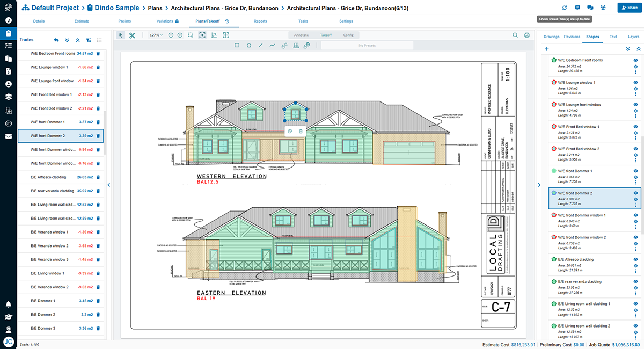Switch to the Layers tab
This screenshot has height=349, width=644.
[633, 37]
